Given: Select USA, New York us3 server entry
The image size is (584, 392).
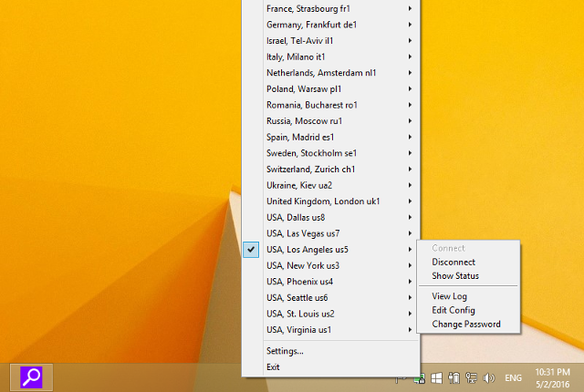Looking at the screenshot, I should pyautogui.click(x=330, y=265).
